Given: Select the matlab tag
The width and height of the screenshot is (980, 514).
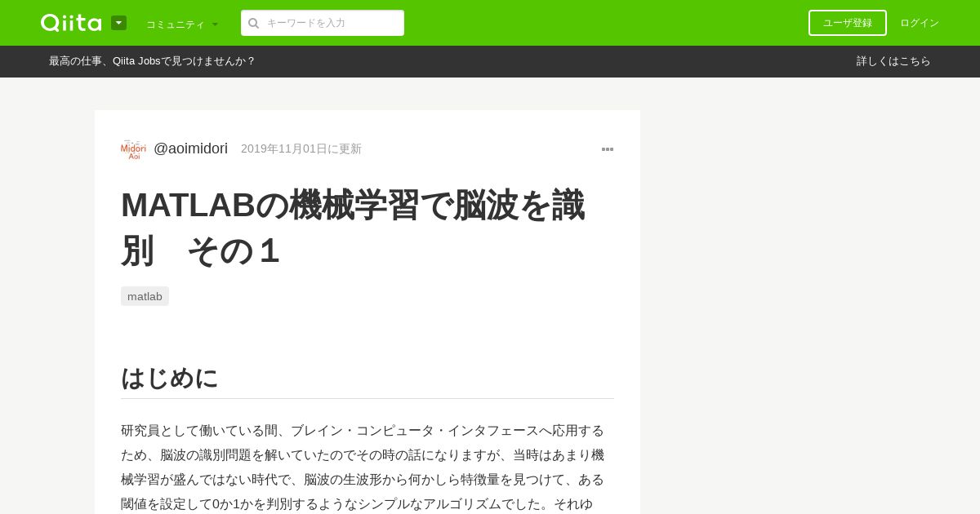Looking at the screenshot, I should [x=145, y=296].
